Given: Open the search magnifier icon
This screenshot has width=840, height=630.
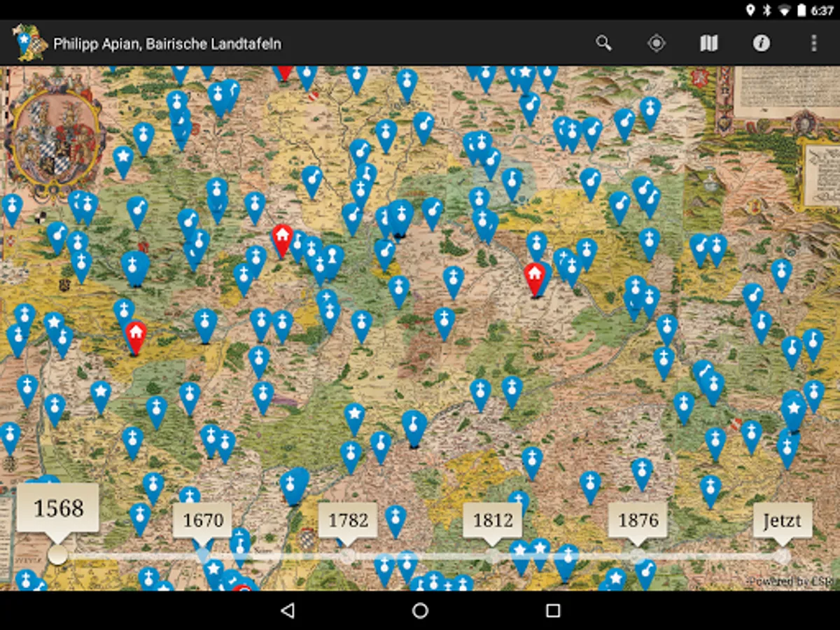Looking at the screenshot, I should tap(603, 43).
